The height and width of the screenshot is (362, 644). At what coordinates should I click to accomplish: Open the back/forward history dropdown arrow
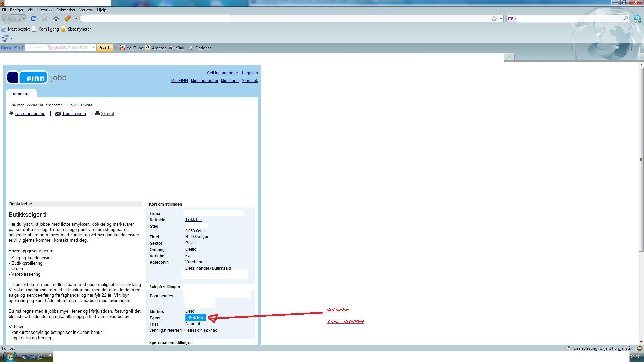24,19
